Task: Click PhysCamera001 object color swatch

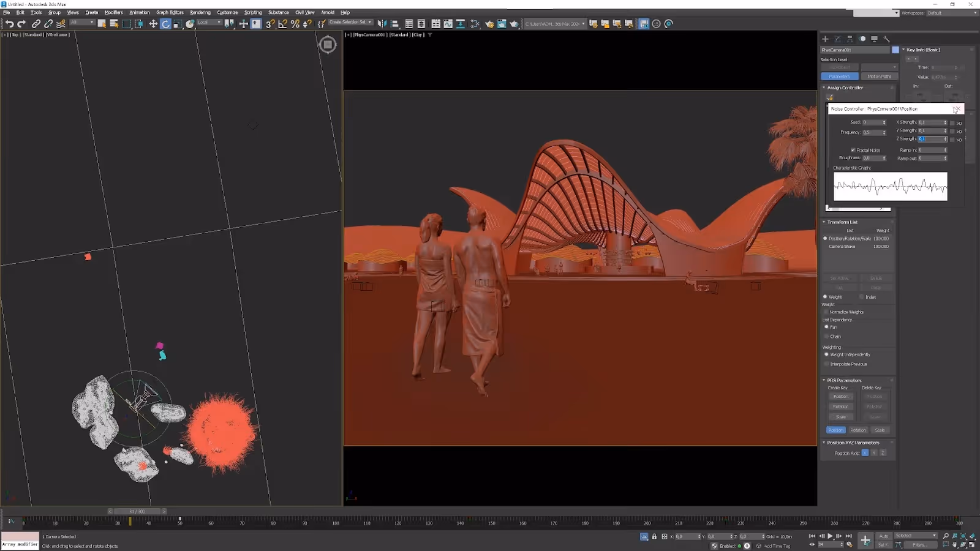Action: click(895, 50)
